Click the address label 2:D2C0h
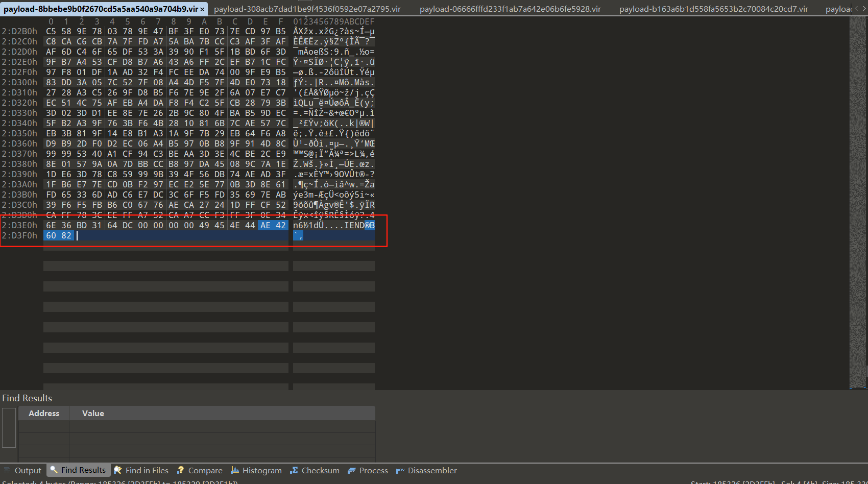This screenshot has height=484, width=868. coord(19,41)
